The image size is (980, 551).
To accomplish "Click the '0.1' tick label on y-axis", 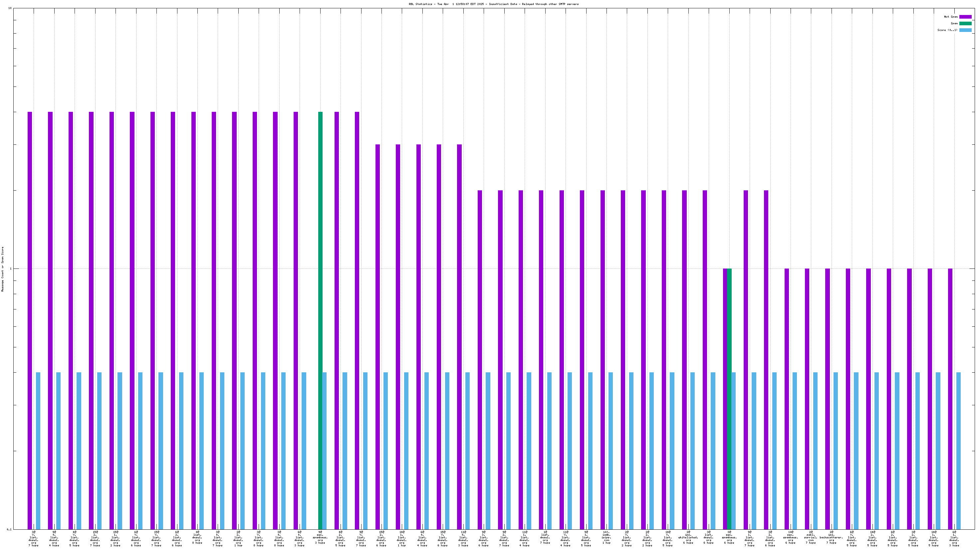I will (9, 529).
